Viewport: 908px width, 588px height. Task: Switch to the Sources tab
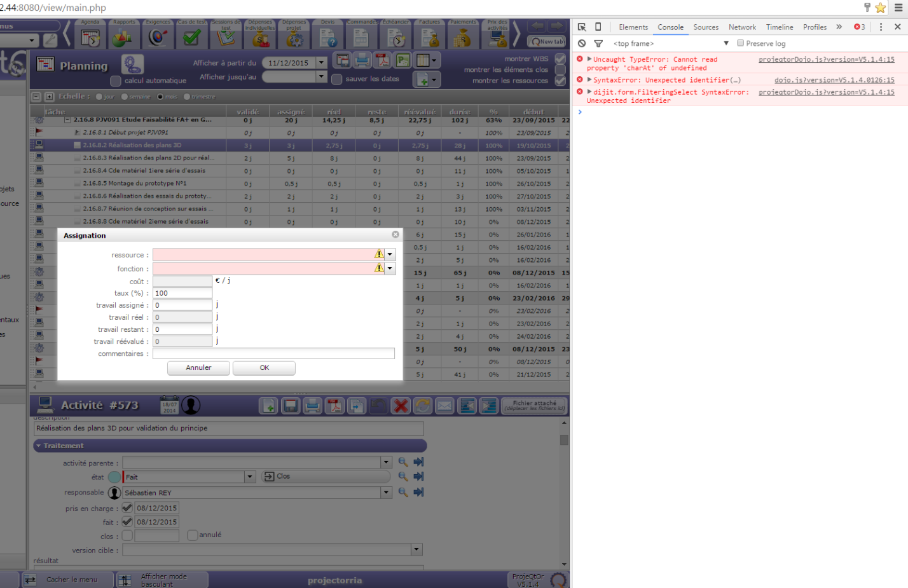click(706, 27)
